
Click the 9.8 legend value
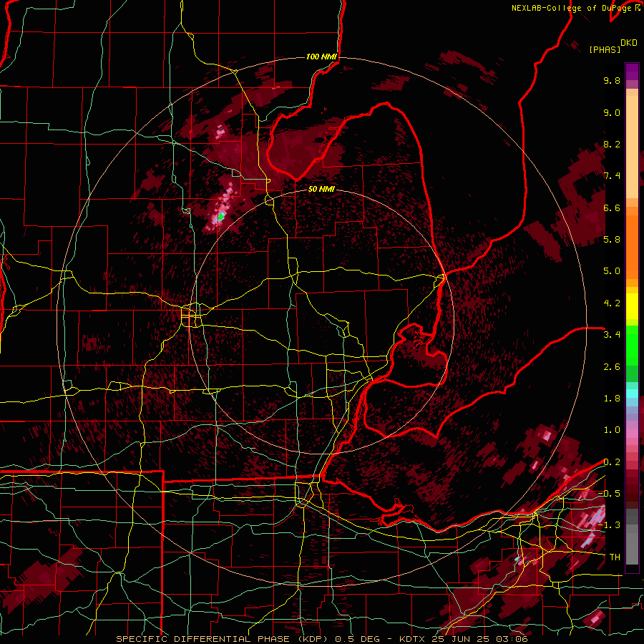(612, 81)
